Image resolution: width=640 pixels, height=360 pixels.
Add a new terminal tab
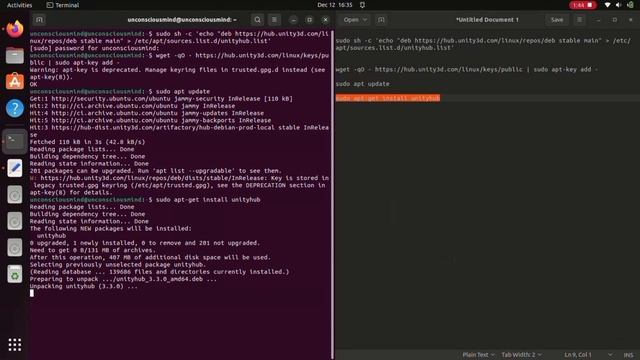point(39,20)
